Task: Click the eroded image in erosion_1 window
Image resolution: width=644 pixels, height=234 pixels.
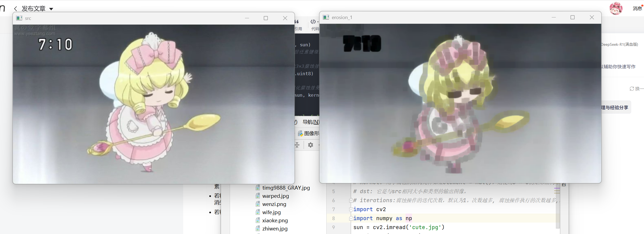Action: (x=460, y=103)
